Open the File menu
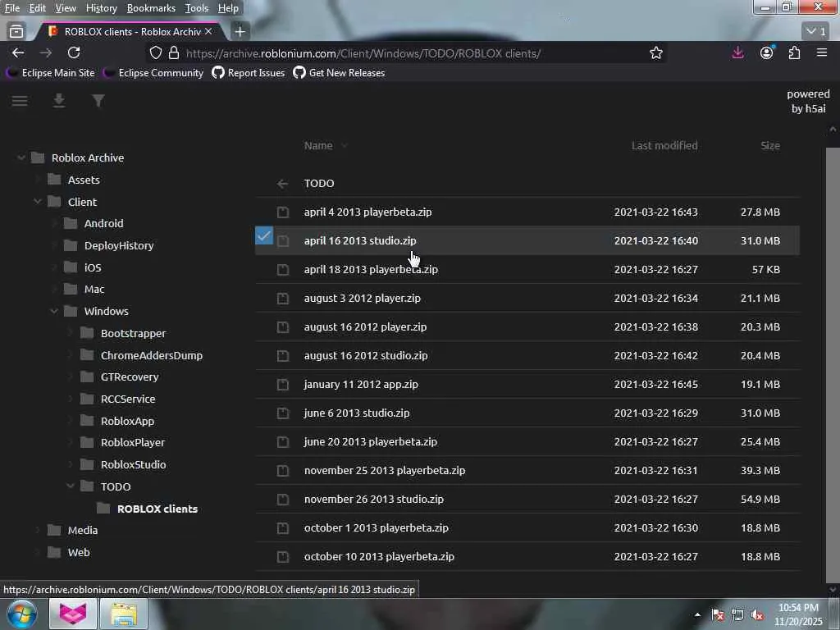 click(x=12, y=8)
